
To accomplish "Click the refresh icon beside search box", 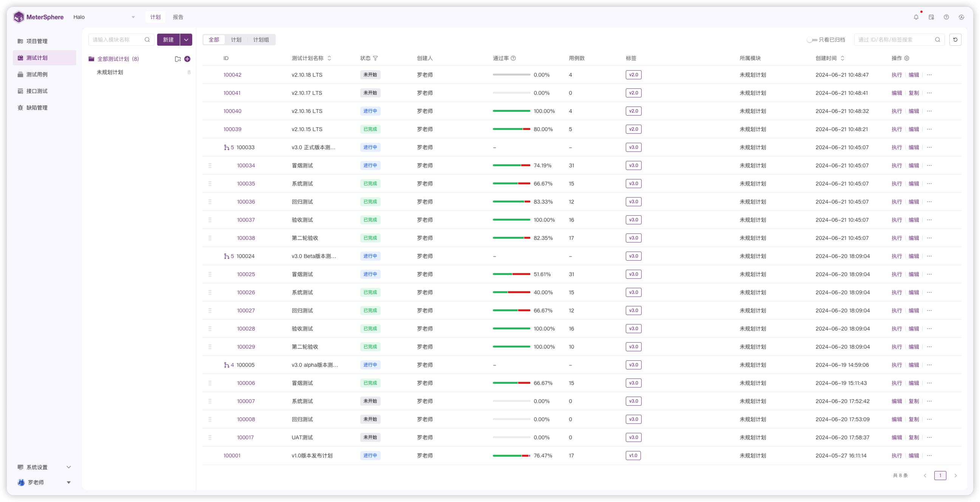I will pos(955,40).
